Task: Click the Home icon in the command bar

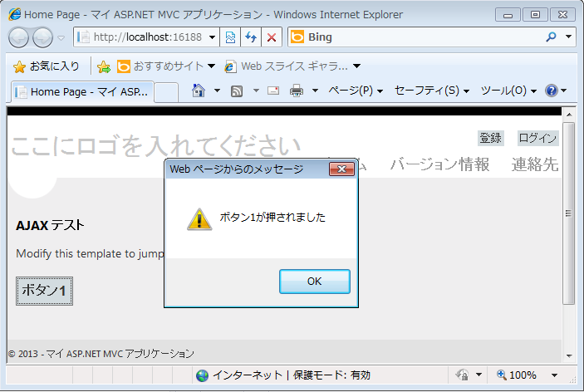Action: click(x=199, y=91)
